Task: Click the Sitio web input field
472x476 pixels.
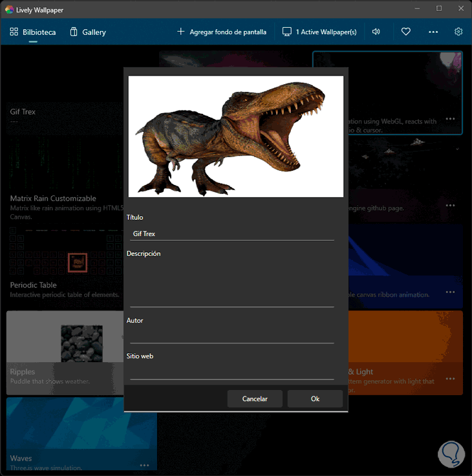Action: point(232,372)
